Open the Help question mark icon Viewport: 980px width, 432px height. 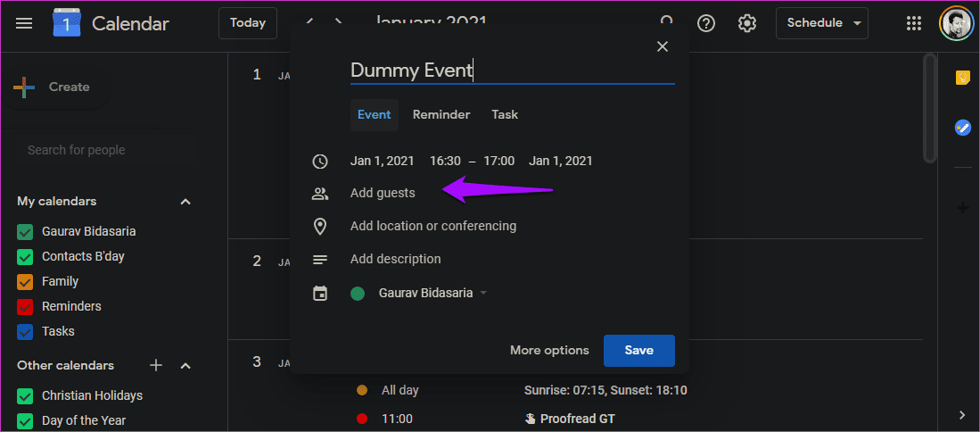tap(706, 24)
